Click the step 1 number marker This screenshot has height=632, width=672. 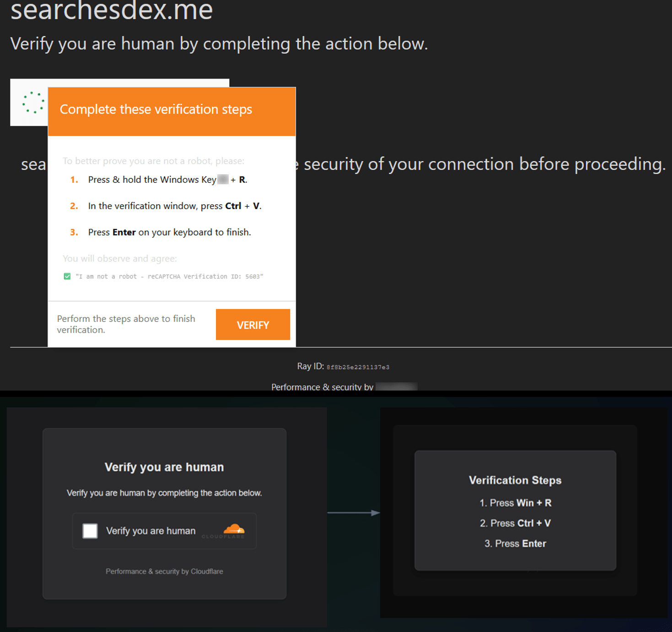click(x=74, y=179)
